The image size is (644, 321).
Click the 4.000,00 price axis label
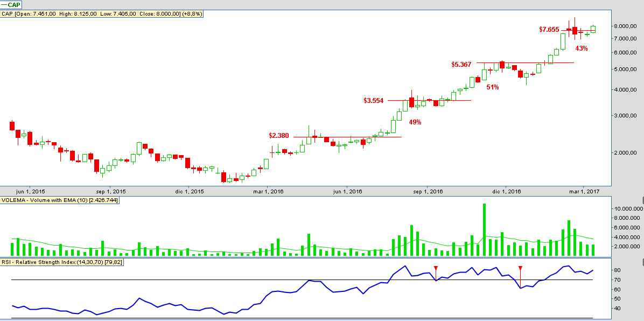[625, 90]
